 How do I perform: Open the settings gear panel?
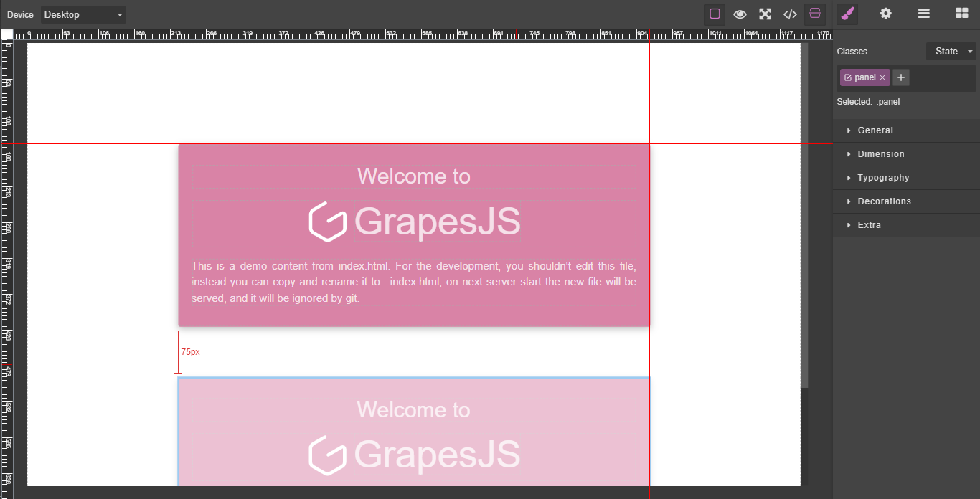[x=886, y=14]
